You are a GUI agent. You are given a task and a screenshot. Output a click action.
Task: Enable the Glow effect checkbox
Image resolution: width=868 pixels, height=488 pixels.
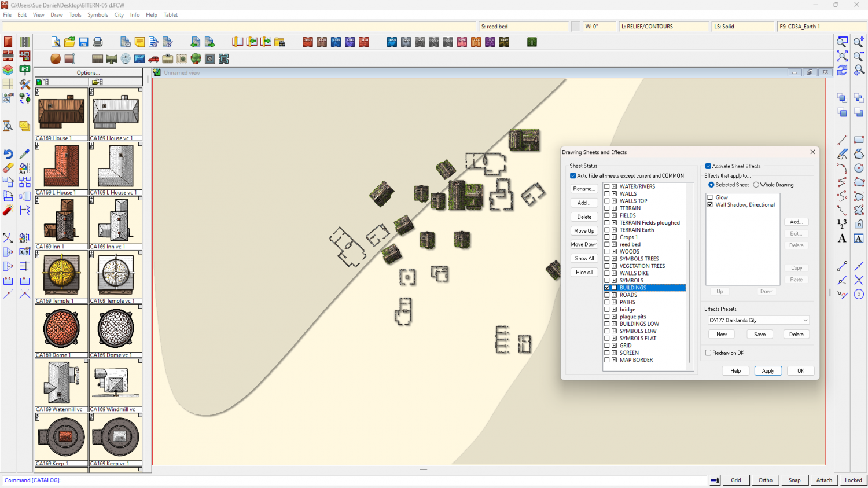[710, 197]
